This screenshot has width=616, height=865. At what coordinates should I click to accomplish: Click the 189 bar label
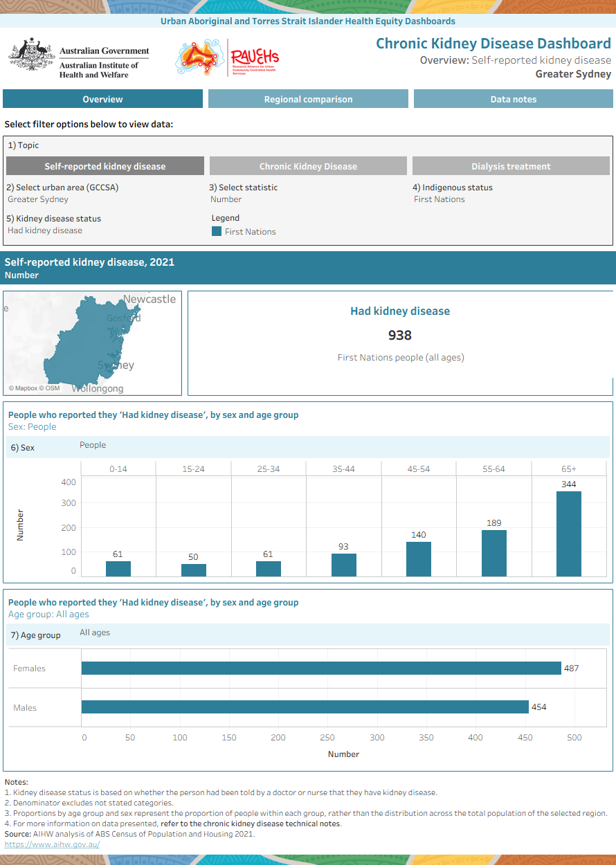click(x=494, y=523)
